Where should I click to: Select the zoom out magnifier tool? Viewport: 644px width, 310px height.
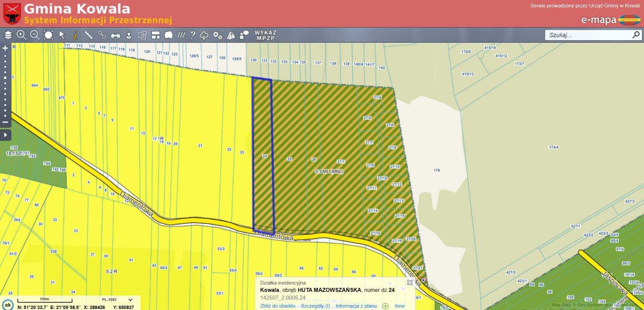tap(35, 35)
